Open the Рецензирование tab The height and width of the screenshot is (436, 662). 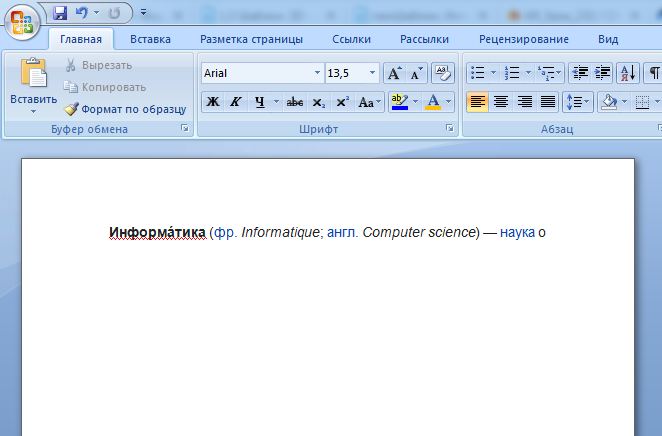pos(524,39)
